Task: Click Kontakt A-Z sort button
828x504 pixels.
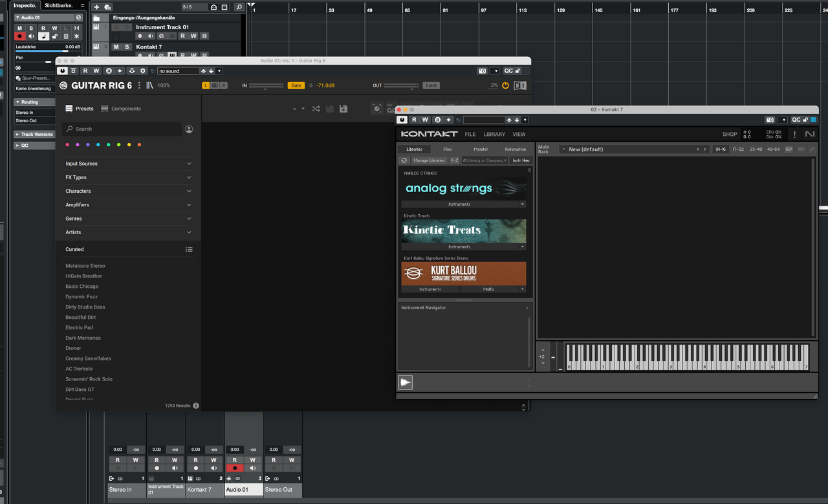Action: click(454, 160)
